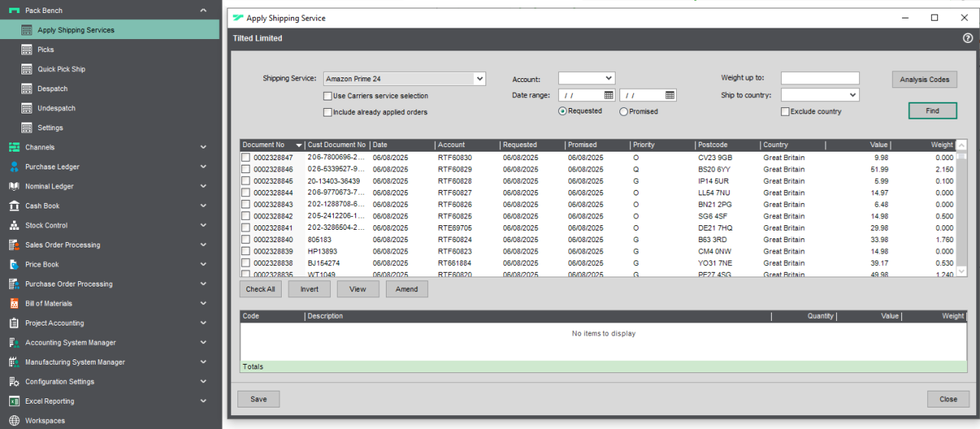Screen dimensions: 980x429
Task: Click the Quick Pick Ship icon
Action: coord(27,69)
